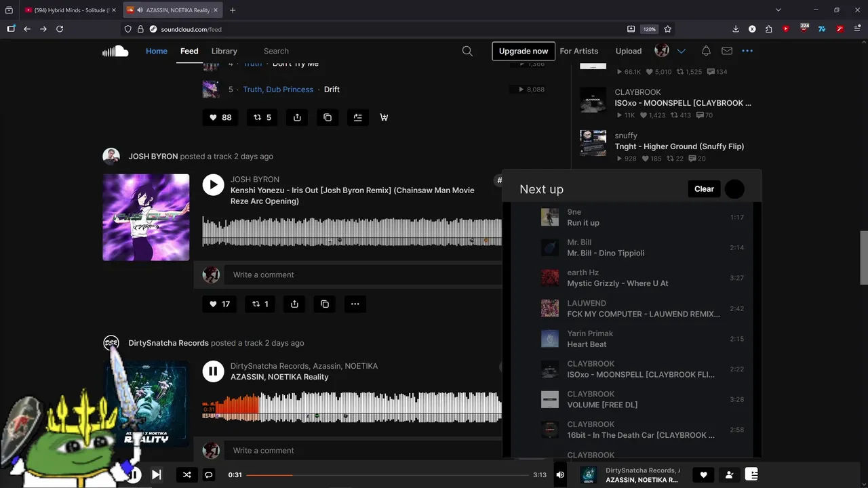
Task: Mute the player volume
Action: coord(560,475)
